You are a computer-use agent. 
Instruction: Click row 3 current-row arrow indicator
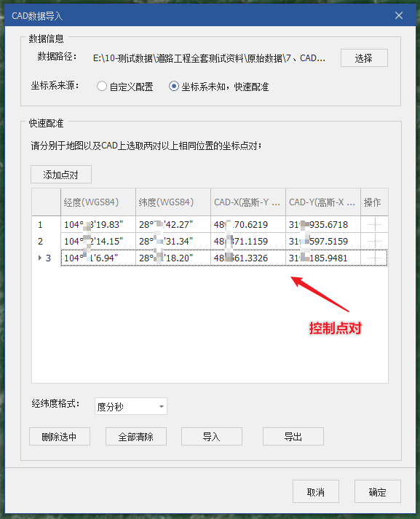click(x=40, y=258)
